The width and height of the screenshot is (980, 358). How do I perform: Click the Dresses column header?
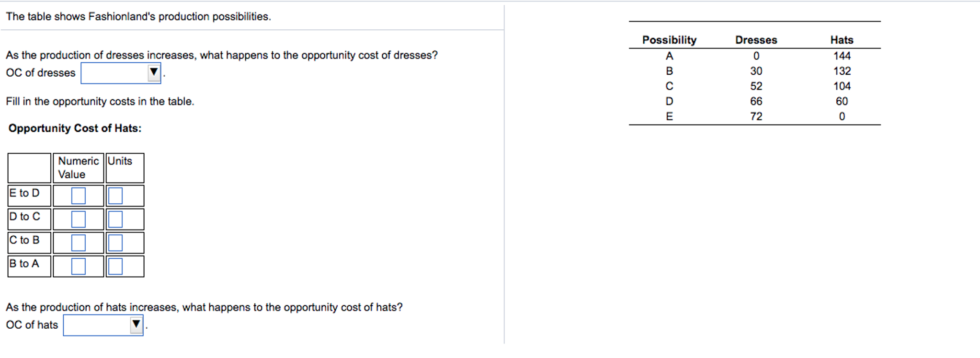(756, 40)
